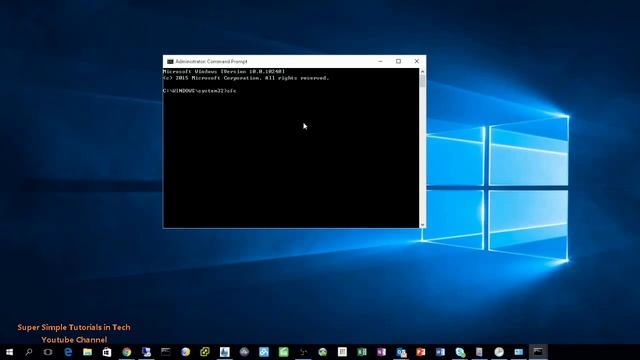This screenshot has height=360, width=640.
Task: Open OneNote from the taskbar
Action: pos(381,352)
